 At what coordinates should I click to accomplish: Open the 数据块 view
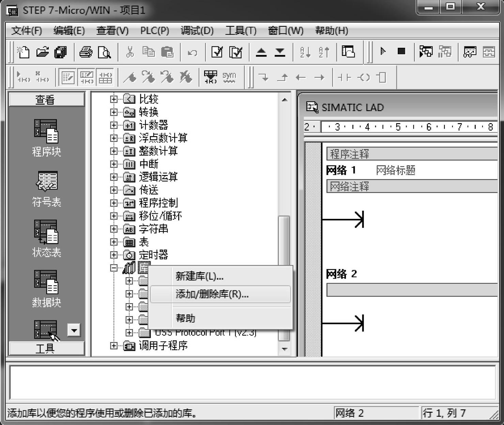[x=46, y=289]
